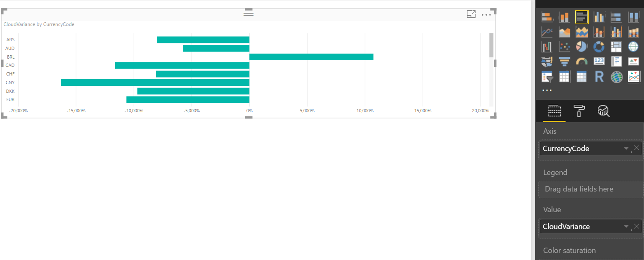
Task: Expand the CloudVariance field dropdown arrow
Action: (x=626, y=226)
